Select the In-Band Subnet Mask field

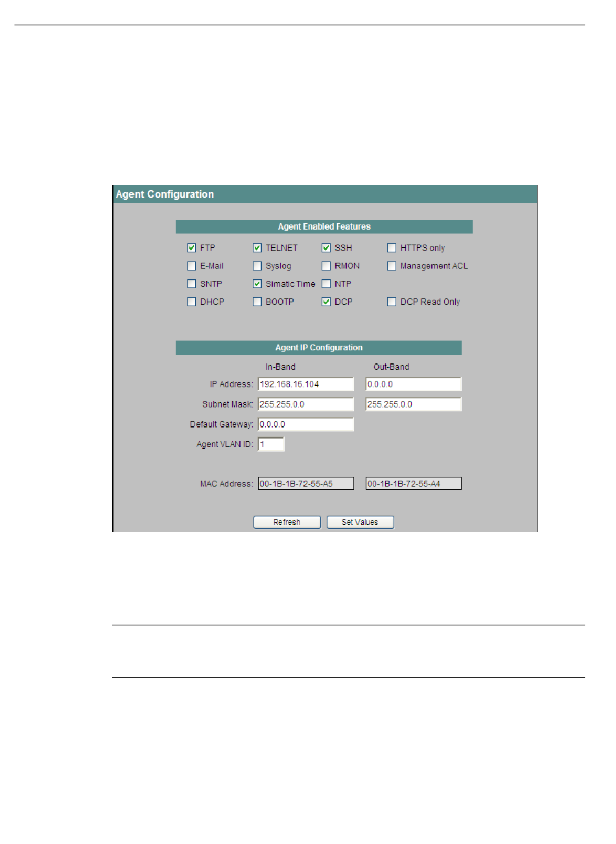[306, 404]
